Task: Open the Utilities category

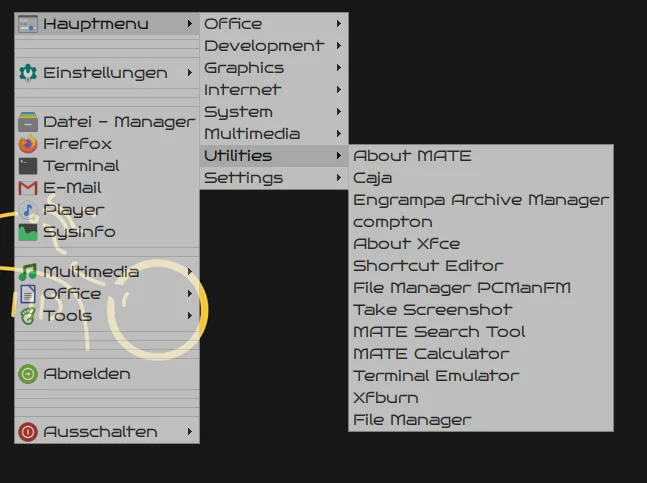Action: [x=274, y=156]
